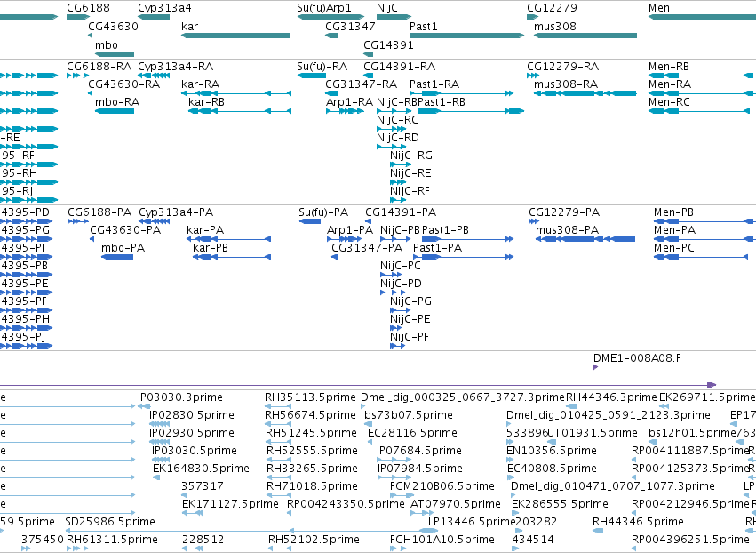Select protein Arp1-PA

[350, 230]
